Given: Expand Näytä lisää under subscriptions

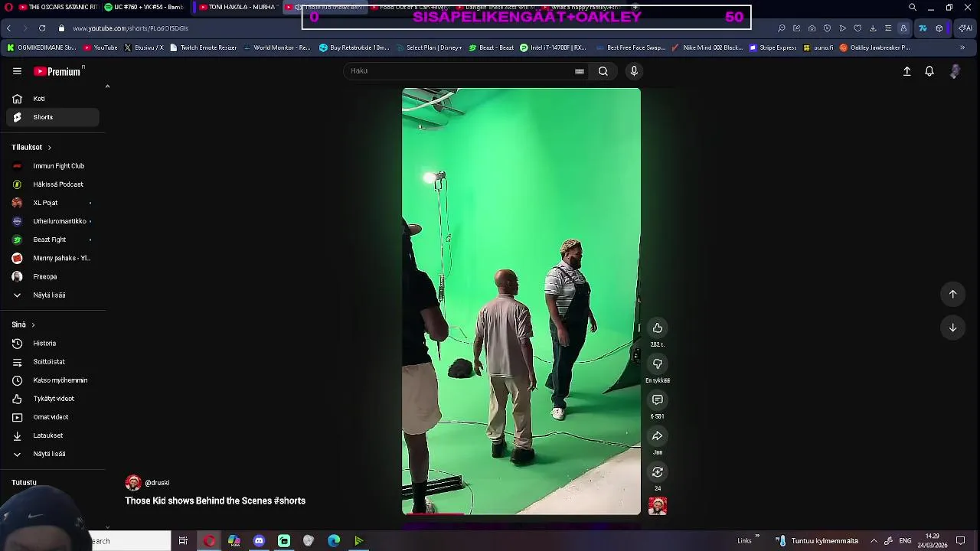Looking at the screenshot, I should coord(53,295).
